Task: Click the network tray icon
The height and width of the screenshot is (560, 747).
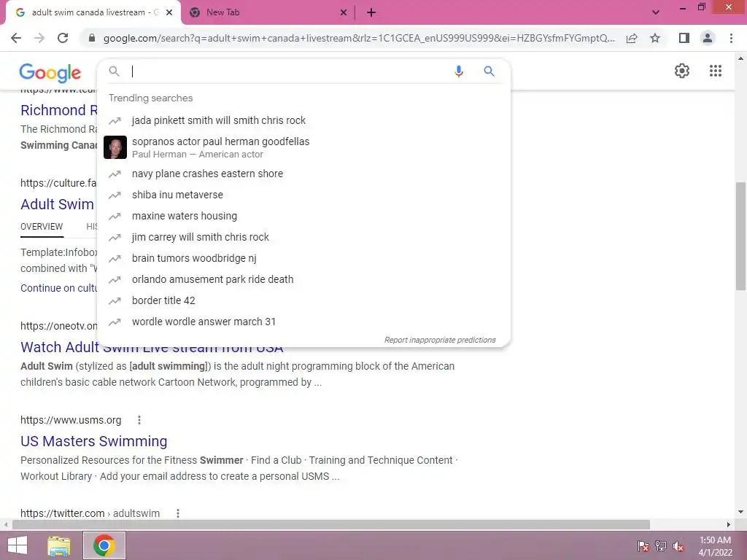Action: (x=661, y=546)
